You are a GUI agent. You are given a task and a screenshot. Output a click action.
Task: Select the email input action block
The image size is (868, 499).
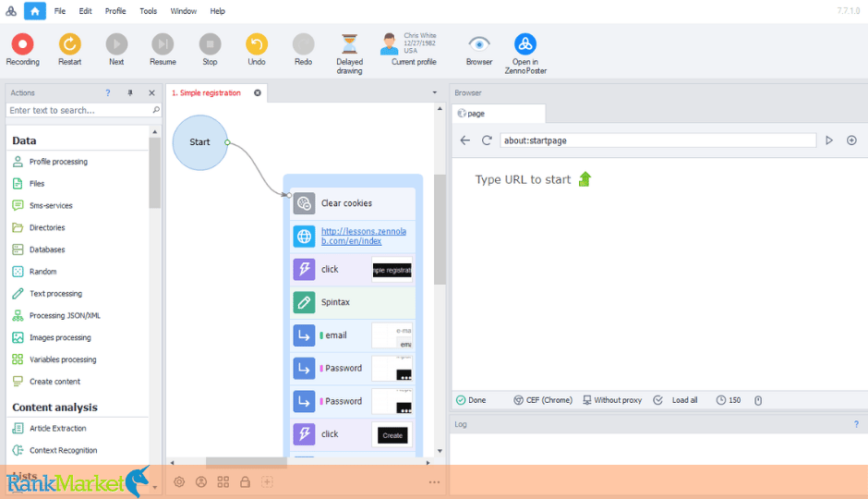(353, 335)
